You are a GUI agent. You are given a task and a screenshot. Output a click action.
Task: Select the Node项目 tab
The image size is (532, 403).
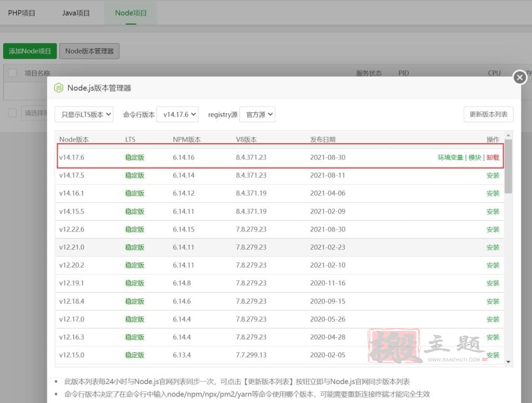tap(131, 13)
